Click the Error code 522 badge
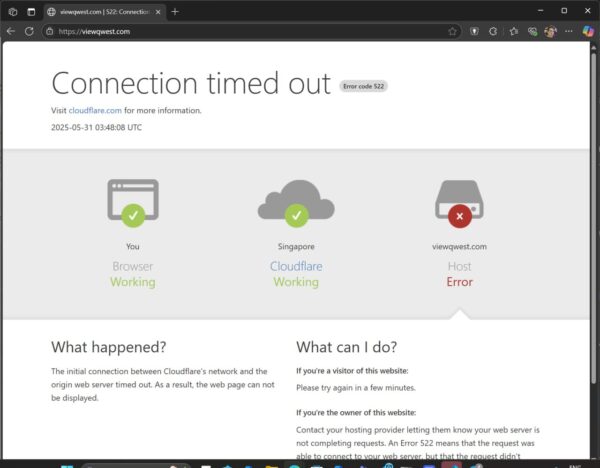Screen dimensions: 600x468 click(364, 86)
